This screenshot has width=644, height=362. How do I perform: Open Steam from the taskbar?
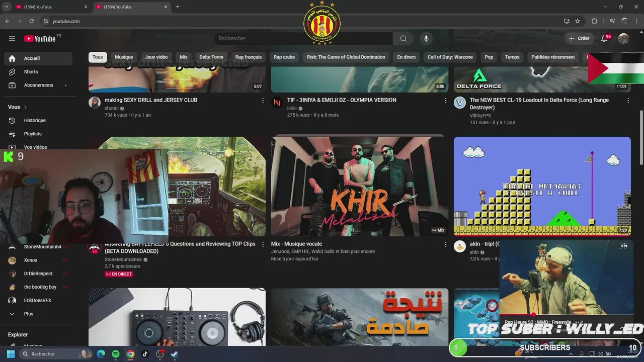pyautogui.click(x=174, y=354)
